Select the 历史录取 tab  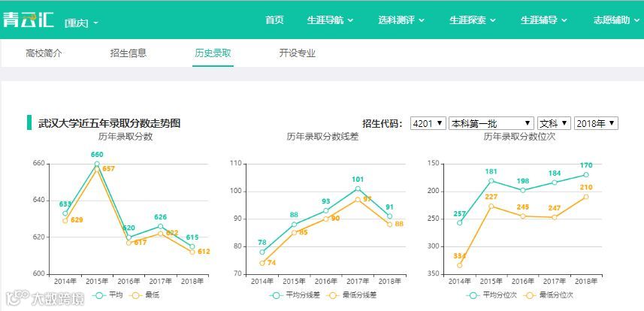click(213, 53)
